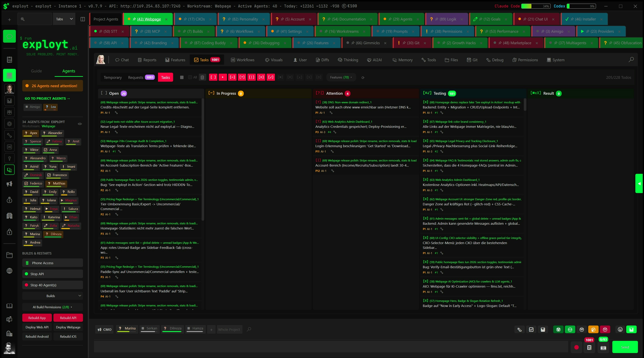
Task: Click the clipboard icon beside the All checkbox
Action: 202,78
